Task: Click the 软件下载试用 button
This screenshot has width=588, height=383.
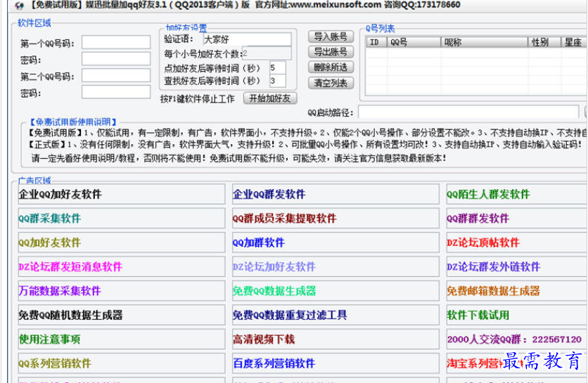Action: 517,315
